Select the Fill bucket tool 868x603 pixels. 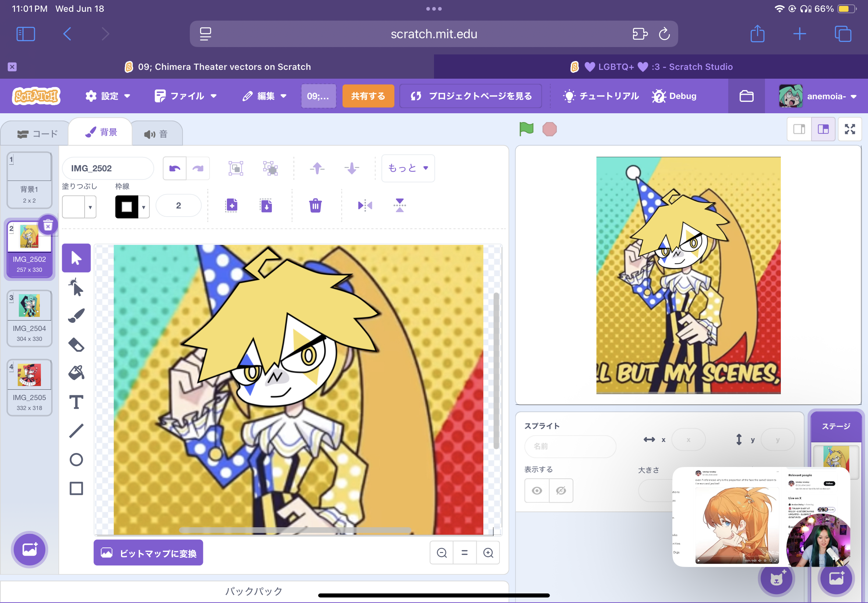point(77,373)
